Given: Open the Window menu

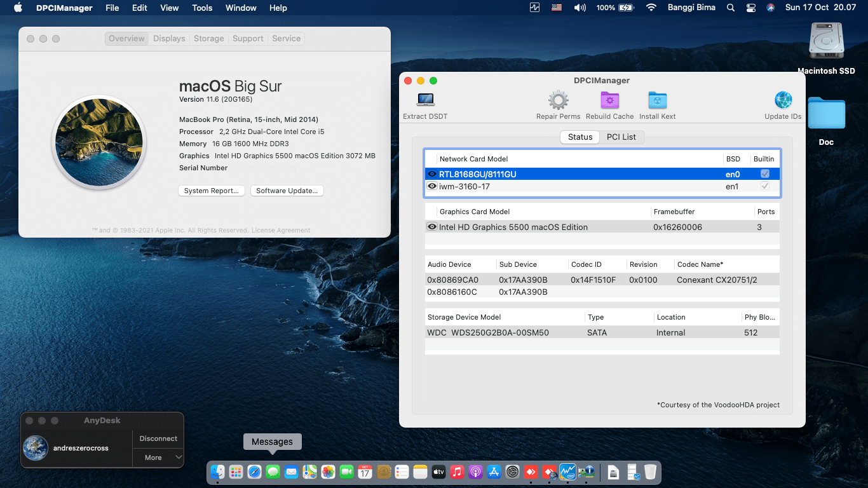Looking at the screenshot, I should 241,8.
